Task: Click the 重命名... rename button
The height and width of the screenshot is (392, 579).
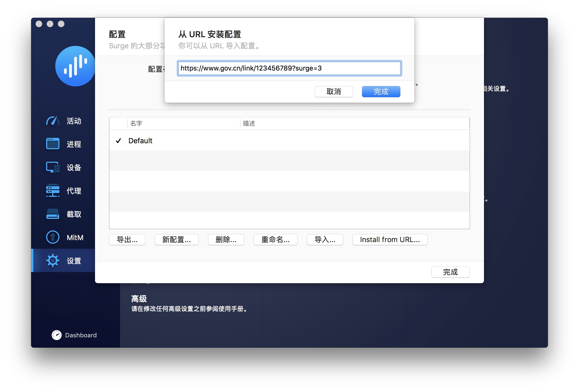Action: tap(275, 240)
